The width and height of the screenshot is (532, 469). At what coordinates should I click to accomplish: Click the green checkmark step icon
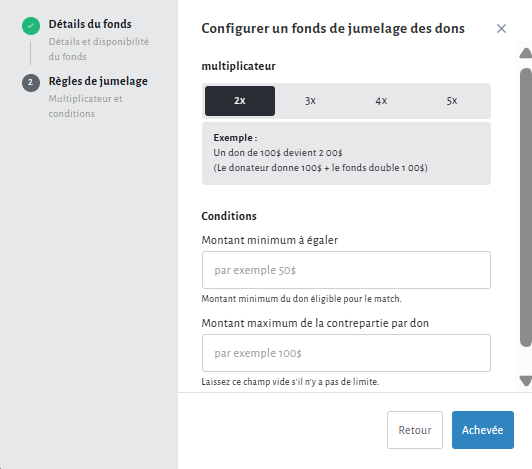[x=31, y=26]
